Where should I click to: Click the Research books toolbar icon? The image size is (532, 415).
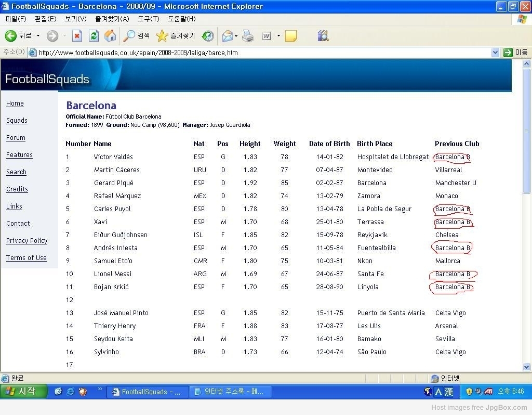coord(323,36)
